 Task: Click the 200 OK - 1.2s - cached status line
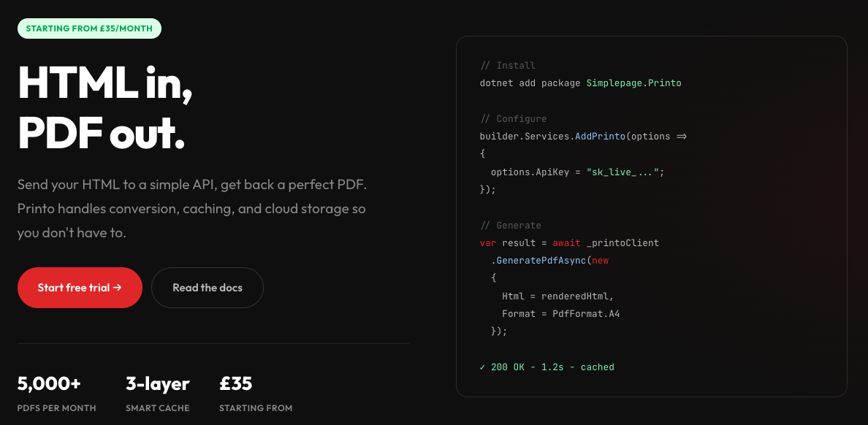coord(547,367)
